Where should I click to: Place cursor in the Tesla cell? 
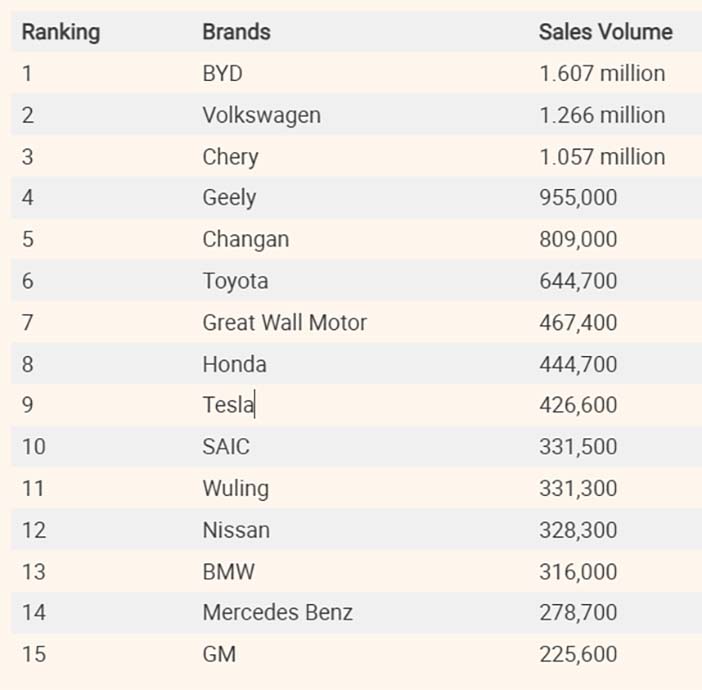click(x=228, y=405)
